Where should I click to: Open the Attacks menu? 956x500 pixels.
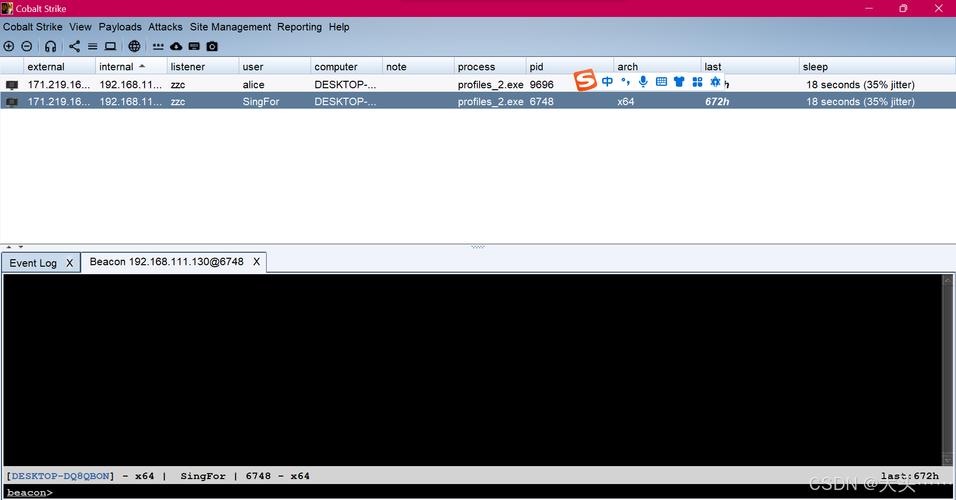pos(165,27)
